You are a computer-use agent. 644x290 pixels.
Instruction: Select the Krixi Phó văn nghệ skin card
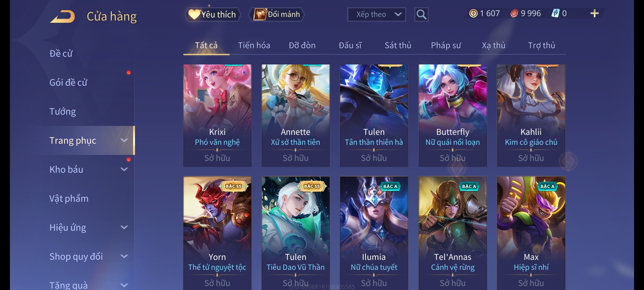coord(217,115)
